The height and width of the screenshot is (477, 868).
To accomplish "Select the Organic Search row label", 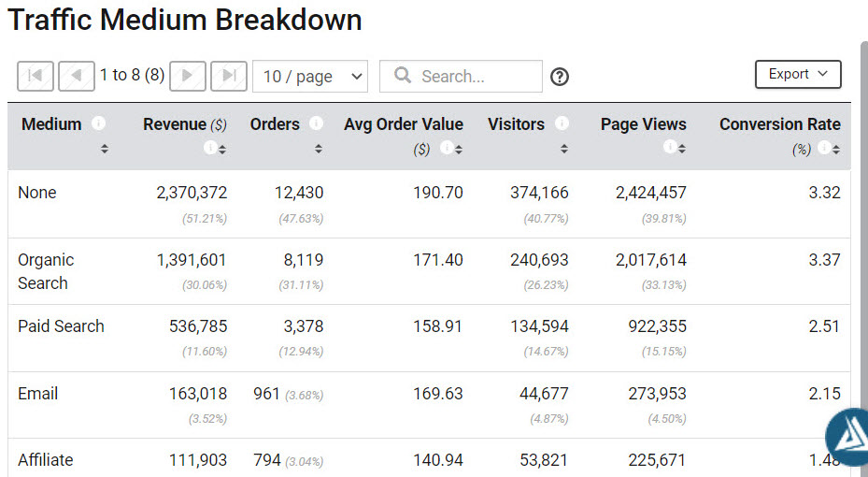I will pyautogui.click(x=46, y=271).
